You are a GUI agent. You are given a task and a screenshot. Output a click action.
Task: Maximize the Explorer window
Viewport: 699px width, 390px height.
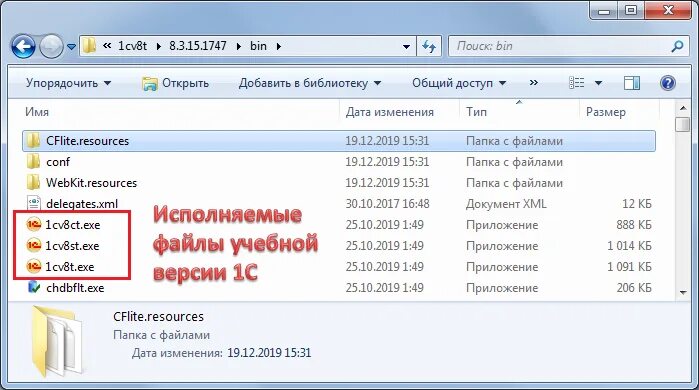(630, 11)
